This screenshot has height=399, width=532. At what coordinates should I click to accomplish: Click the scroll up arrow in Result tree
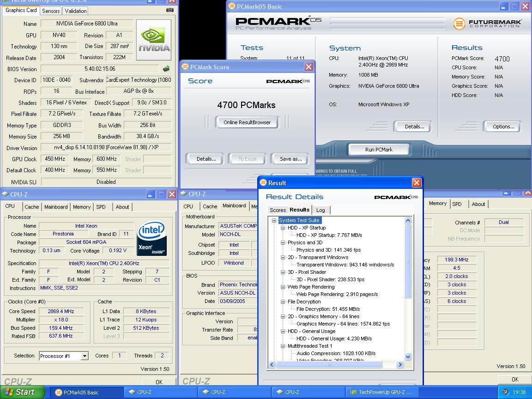click(408, 221)
